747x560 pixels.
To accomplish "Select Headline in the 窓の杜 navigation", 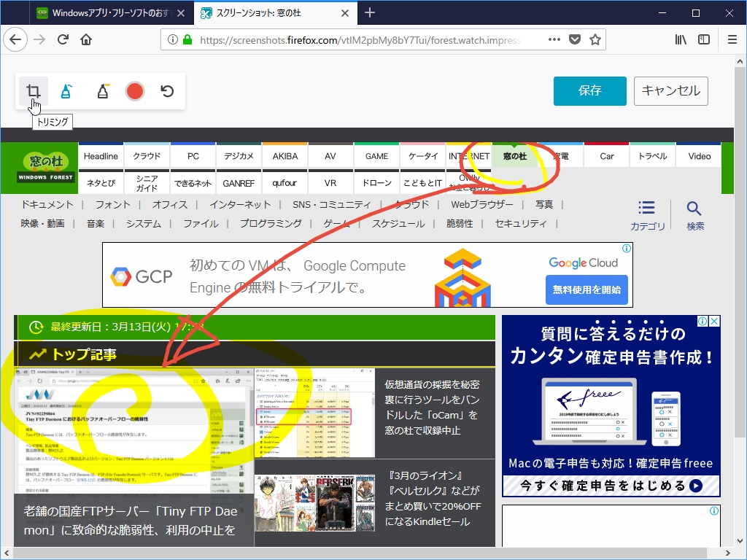I will (x=101, y=155).
